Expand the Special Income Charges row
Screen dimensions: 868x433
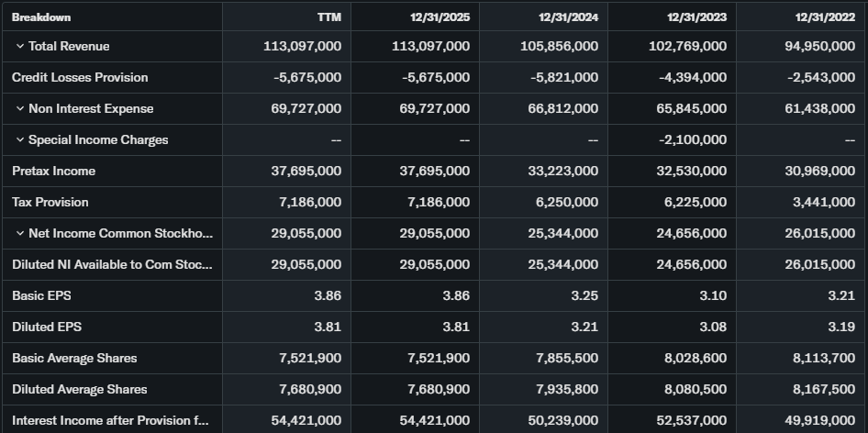[19, 140]
